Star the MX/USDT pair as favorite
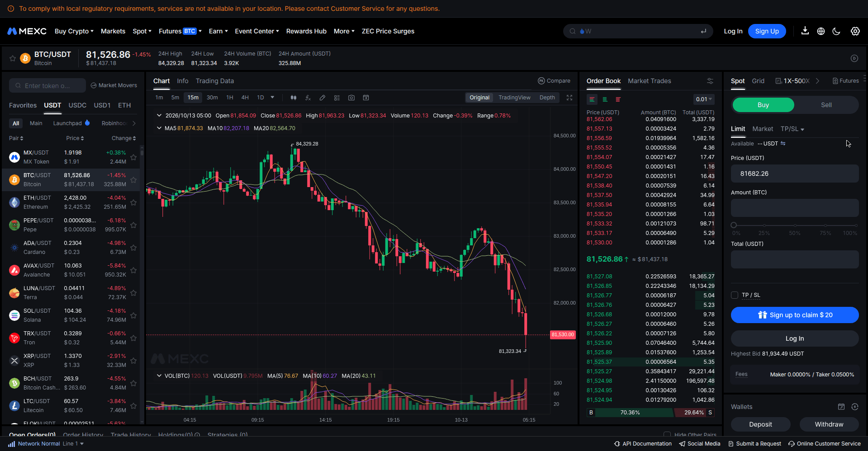Viewport: 868px width, 451px height. click(133, 157)
